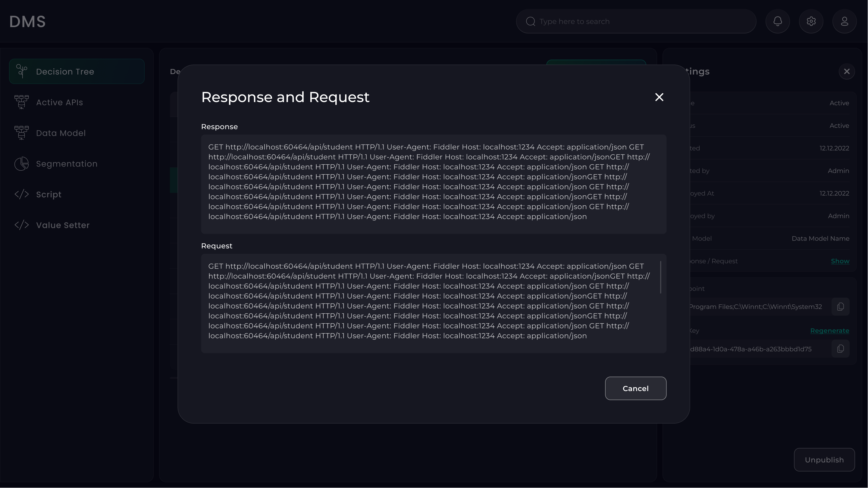Open the Script code icon
868x488 pixels.
22,194
